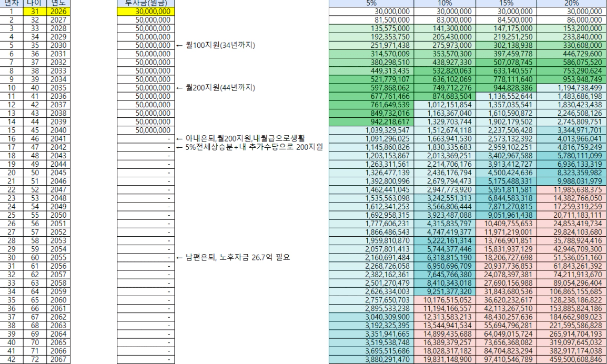Click the cell 128,238,186,822
Screen dimensions: 607x364
[571, 300]
